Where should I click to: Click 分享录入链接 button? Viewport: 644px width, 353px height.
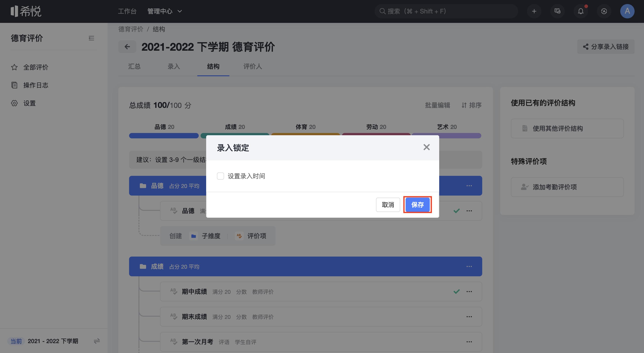coord(605,46)
